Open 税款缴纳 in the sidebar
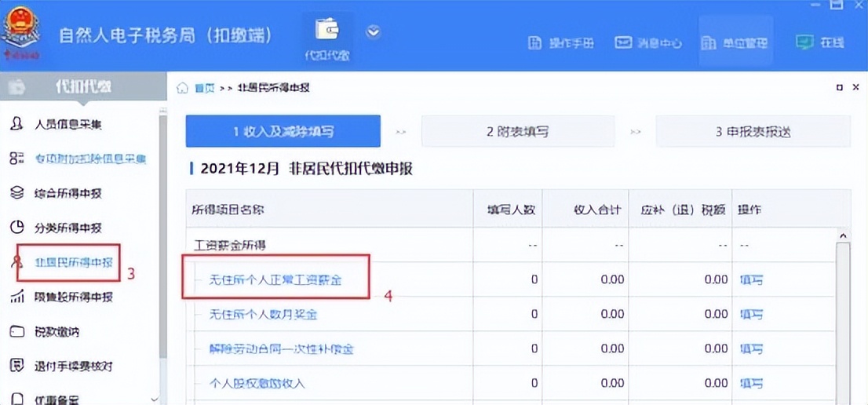868x405 pixels. 57,332
